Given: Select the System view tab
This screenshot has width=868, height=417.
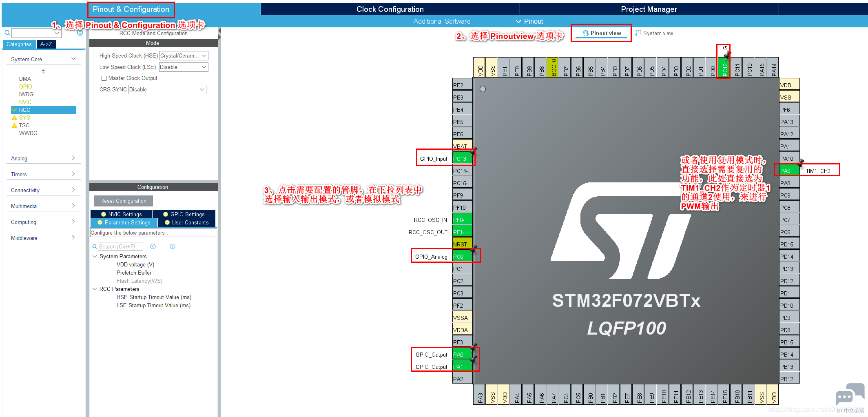Looking at the screenshot, I should [654, 33].
